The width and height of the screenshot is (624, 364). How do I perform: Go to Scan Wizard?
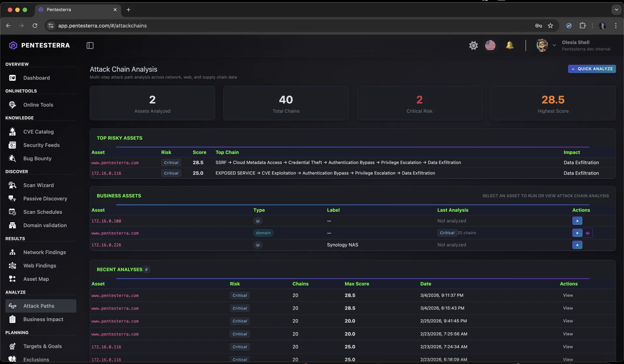coord(38,185)
